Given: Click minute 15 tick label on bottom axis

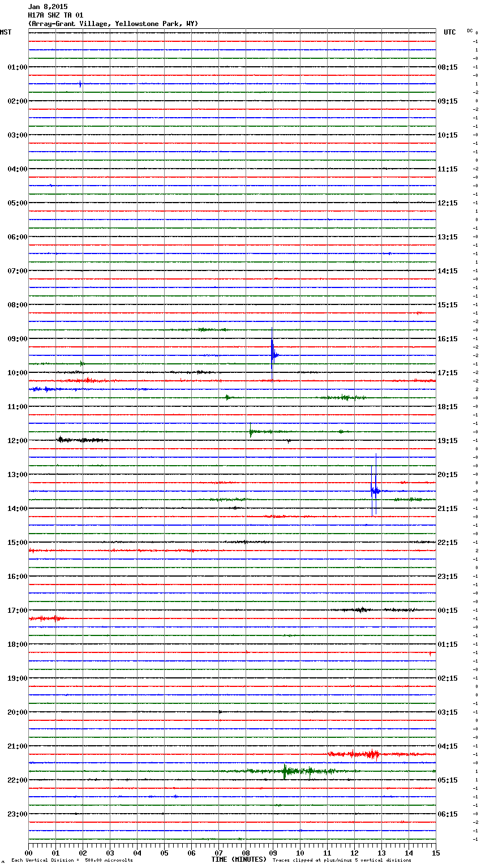Looking at the screenshot, I should coord(436,853).
